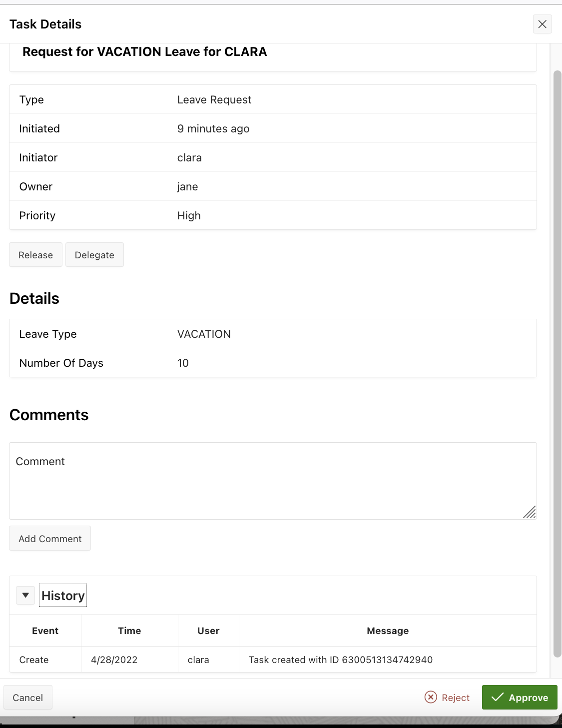The image size is (562, 728).
Task: Click the Create event cell in History
Action: 34,660
